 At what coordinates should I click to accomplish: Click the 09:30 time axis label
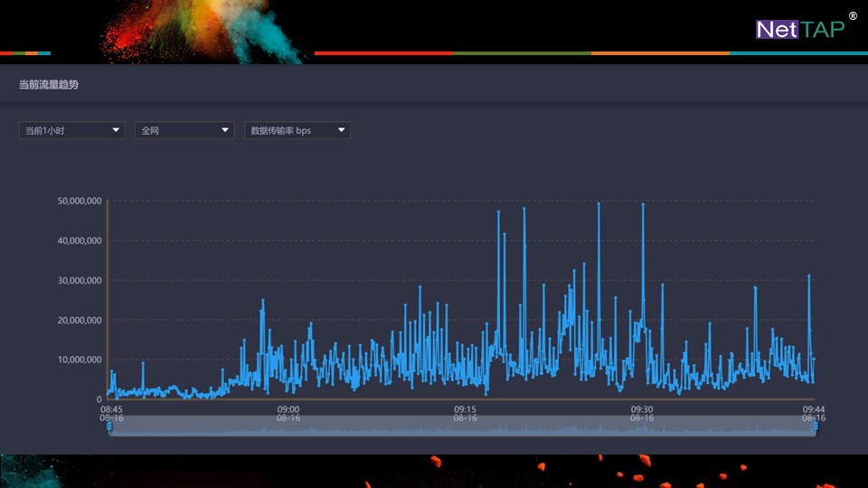coord(642,409)
